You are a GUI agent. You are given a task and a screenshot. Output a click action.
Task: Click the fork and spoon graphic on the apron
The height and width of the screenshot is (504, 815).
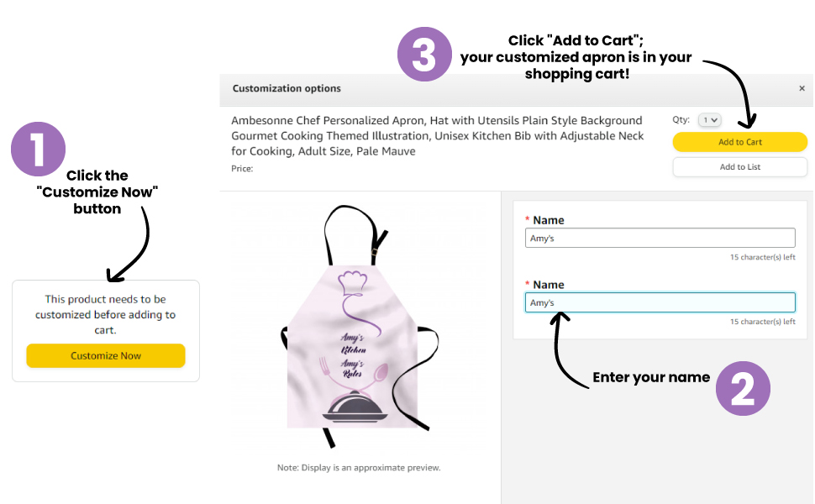click(357, 372)
